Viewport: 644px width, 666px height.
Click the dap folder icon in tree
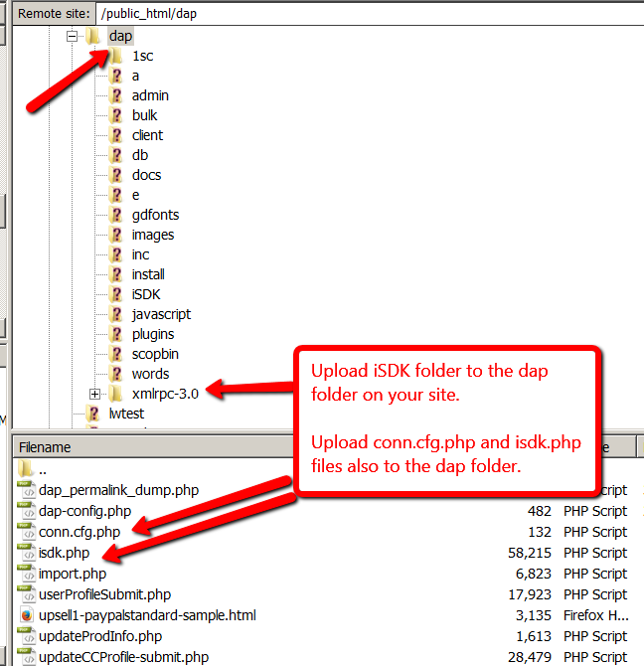pyautogui.click(x=93, y=36)
